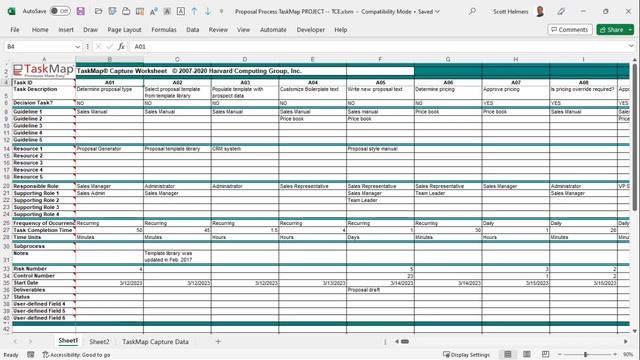Expand the Name Box dropdown

(x=78, y=47)
